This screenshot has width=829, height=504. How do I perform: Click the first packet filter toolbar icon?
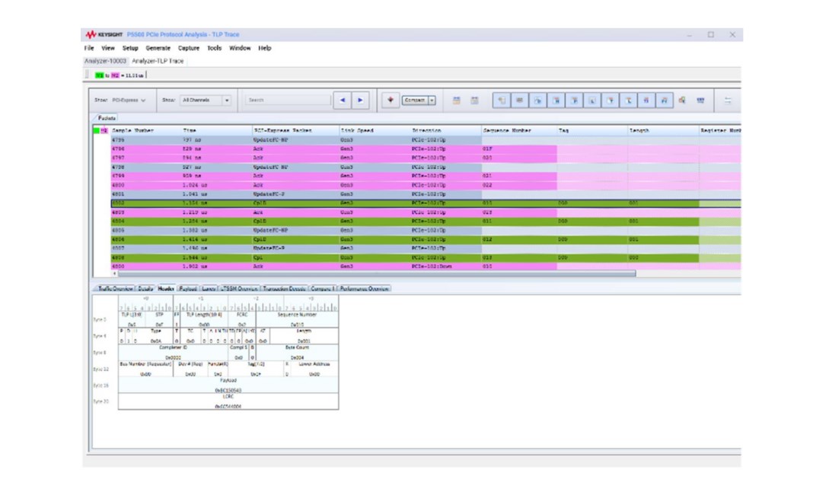(x=502, y=100)
